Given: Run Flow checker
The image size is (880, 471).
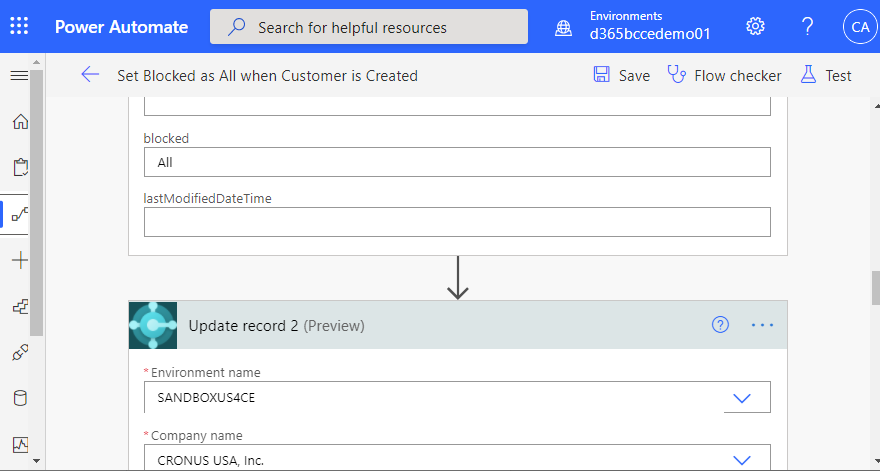Looking at the screenshot, I should [x=725, y=76].
